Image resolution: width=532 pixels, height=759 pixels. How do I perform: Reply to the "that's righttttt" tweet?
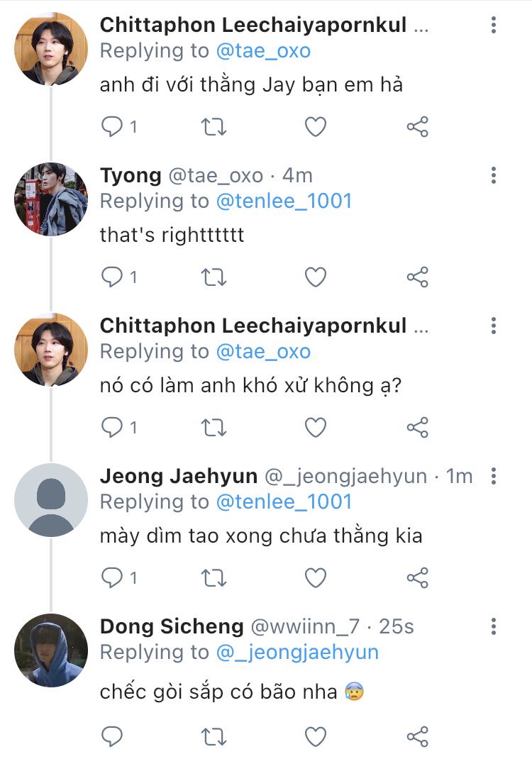coord(112,277)
